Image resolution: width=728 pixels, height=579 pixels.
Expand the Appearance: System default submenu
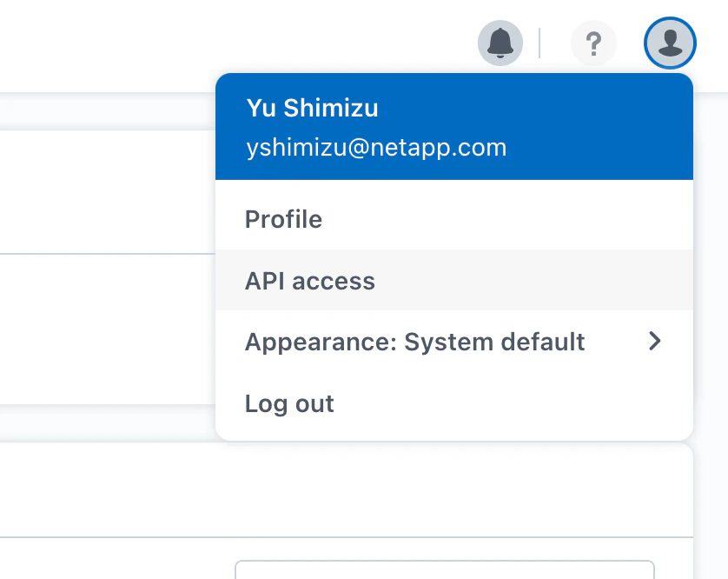[x=454, y=342]
